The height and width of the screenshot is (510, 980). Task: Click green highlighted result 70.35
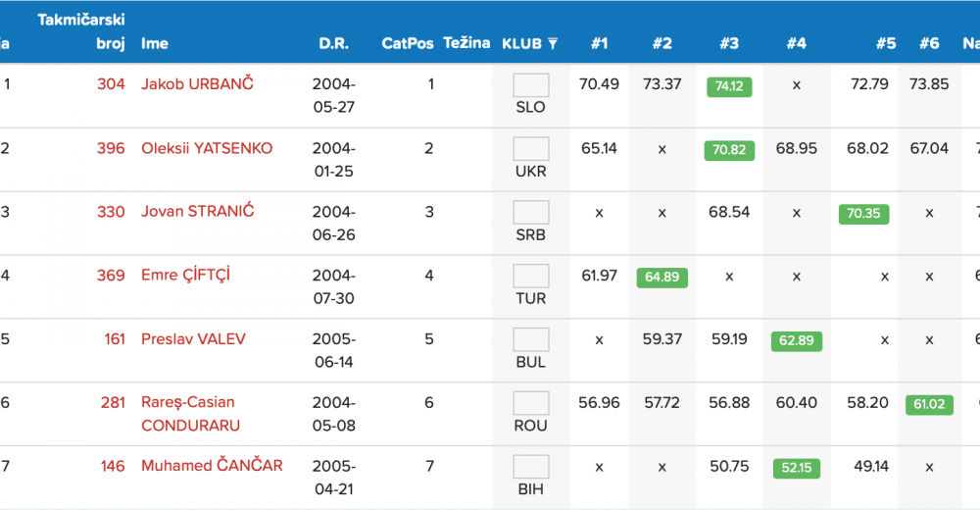coord(863,214)
